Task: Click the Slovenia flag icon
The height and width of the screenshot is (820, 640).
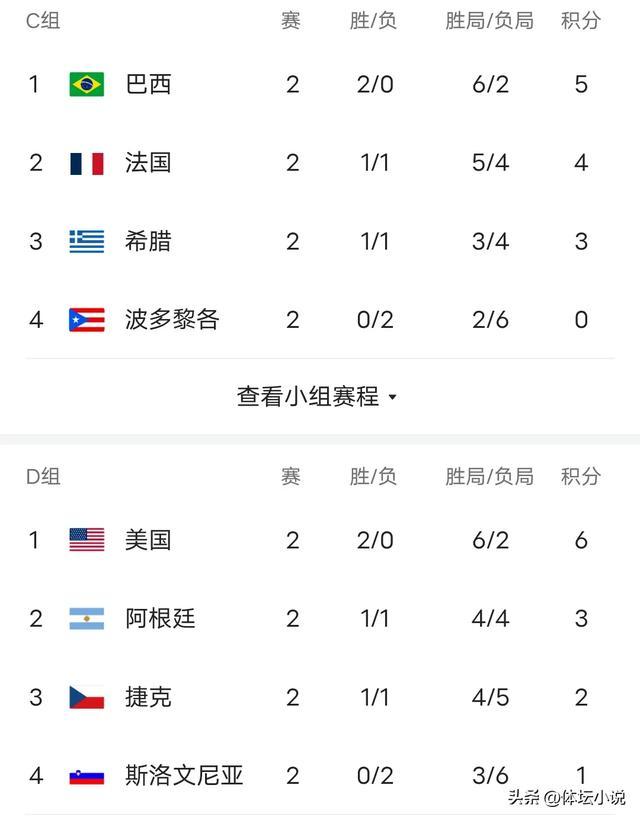Action: (87, 776)
